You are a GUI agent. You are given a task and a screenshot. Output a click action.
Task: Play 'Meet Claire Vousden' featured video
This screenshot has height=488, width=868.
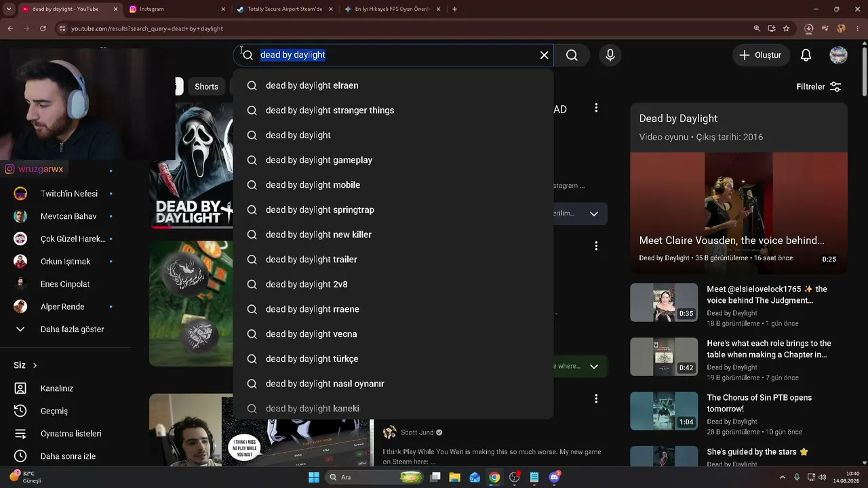[x=738, y=213]
